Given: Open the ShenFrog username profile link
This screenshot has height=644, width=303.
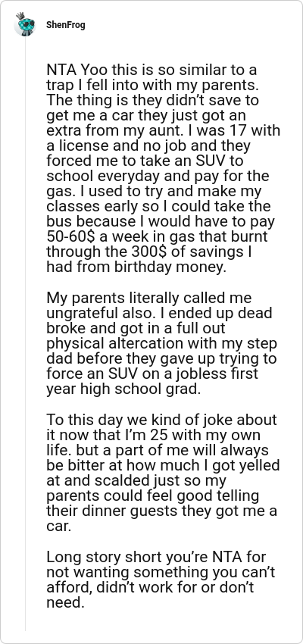Looking at the screenshot, I should (x=66, y=25).
